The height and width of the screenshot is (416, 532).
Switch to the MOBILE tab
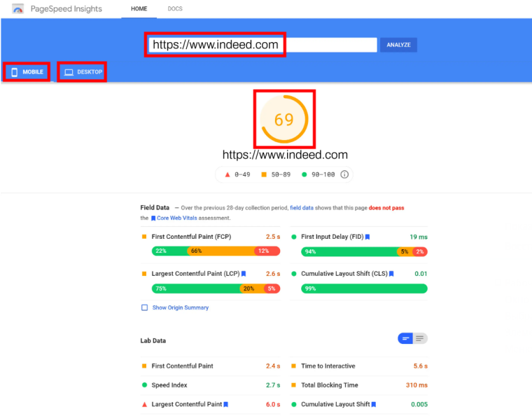coord(27,72)
